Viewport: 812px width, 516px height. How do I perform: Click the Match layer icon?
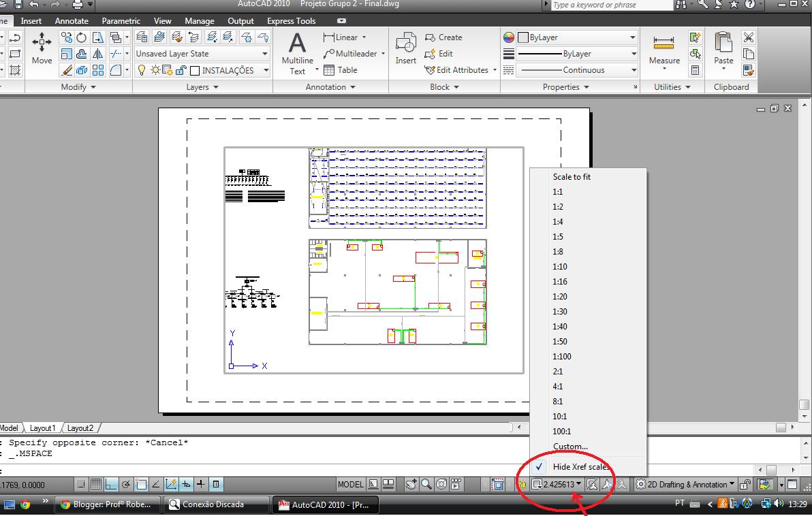point(177,37)
